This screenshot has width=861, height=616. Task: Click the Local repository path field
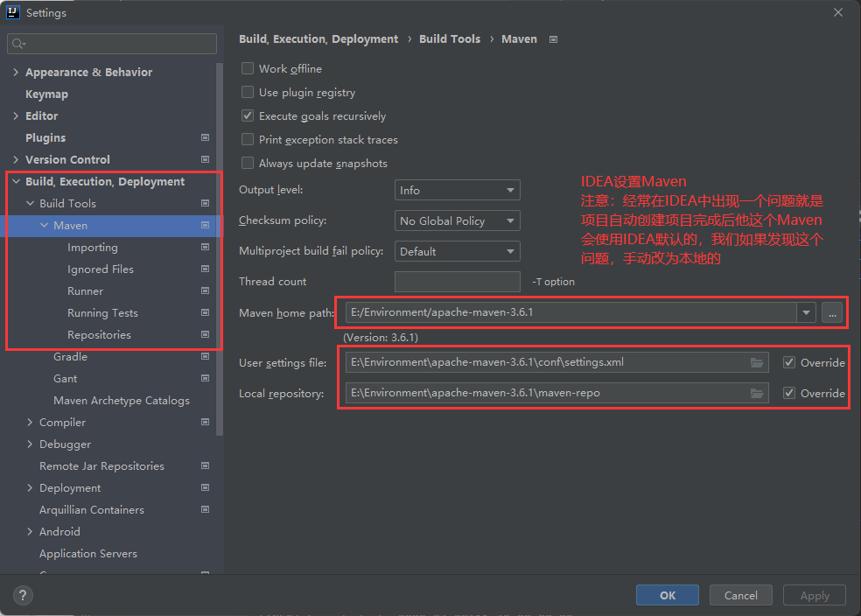point(556,393)
